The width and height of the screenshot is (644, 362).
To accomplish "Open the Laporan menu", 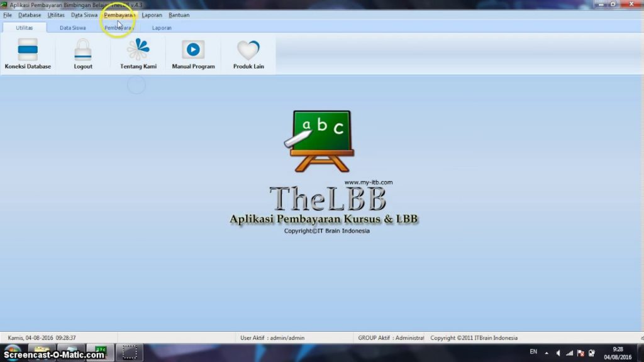I will pos(152,14).
